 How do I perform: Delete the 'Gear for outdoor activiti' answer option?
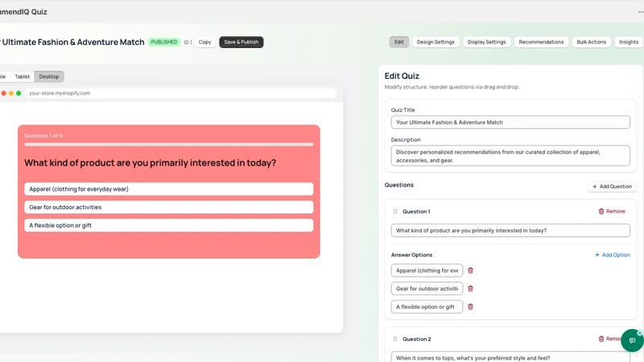(470, 289)
